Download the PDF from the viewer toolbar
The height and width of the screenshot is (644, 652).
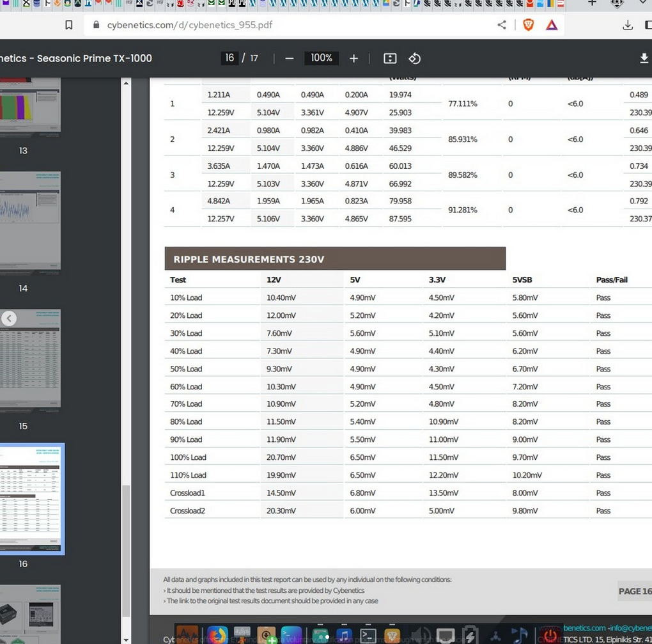pyautogui.click(x=644, y=58)
